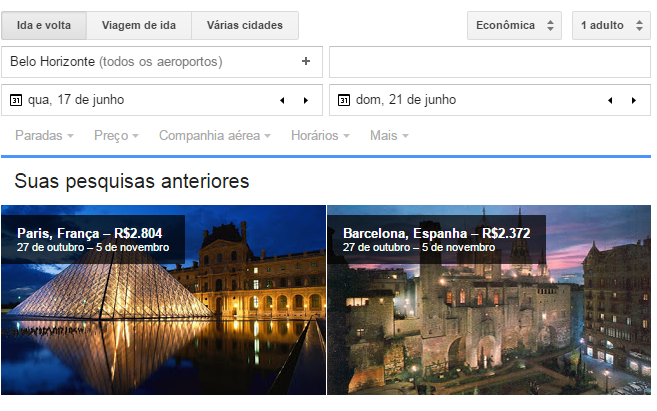The width and height of the screenshot is (657, 411).
Task: Expand the Preço filter
Action: pos(118,136)
